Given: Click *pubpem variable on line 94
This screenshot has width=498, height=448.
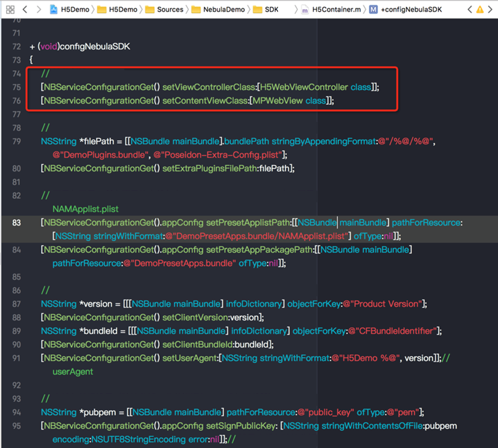Looking at the screenshot, I should [98, 412].
